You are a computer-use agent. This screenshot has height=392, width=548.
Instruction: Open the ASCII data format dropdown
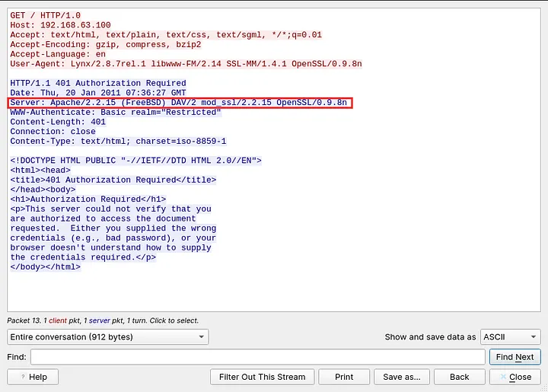tap(510, 336)
